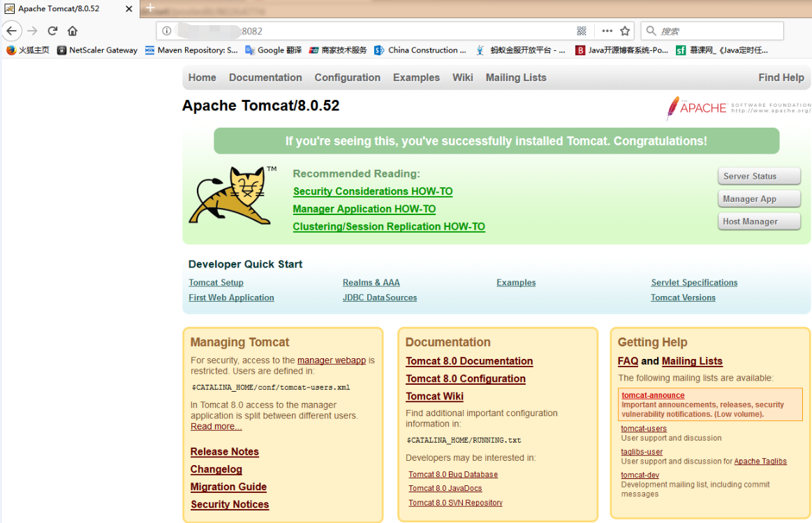The width and height of the screenshot is (812, 523).
Task: Open the Home menu item
Action: (x=202, y=78)
